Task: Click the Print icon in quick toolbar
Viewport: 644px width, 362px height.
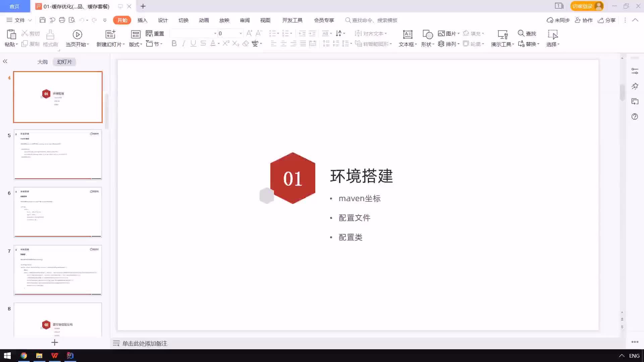Action: (62, 20)
